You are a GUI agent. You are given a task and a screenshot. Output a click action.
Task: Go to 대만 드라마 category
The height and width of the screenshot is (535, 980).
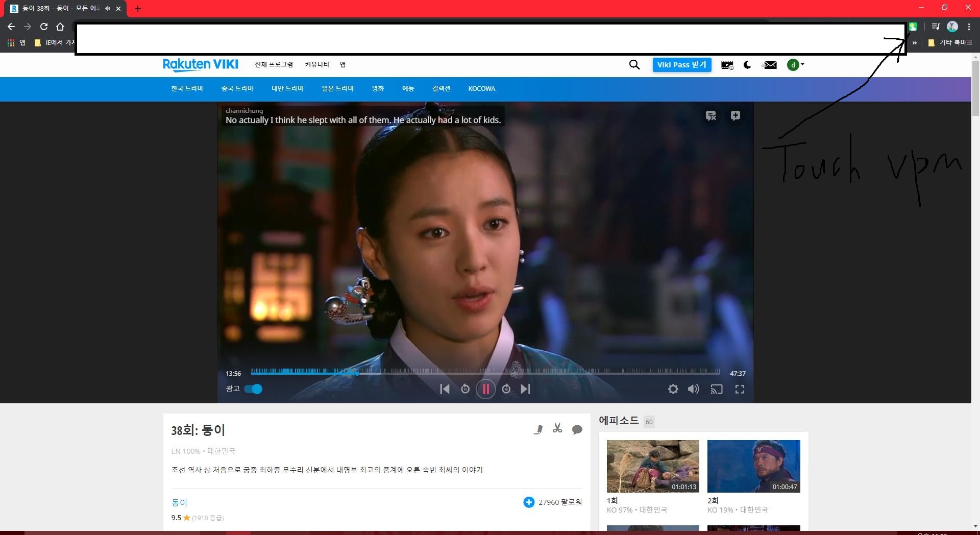(287, 88)
